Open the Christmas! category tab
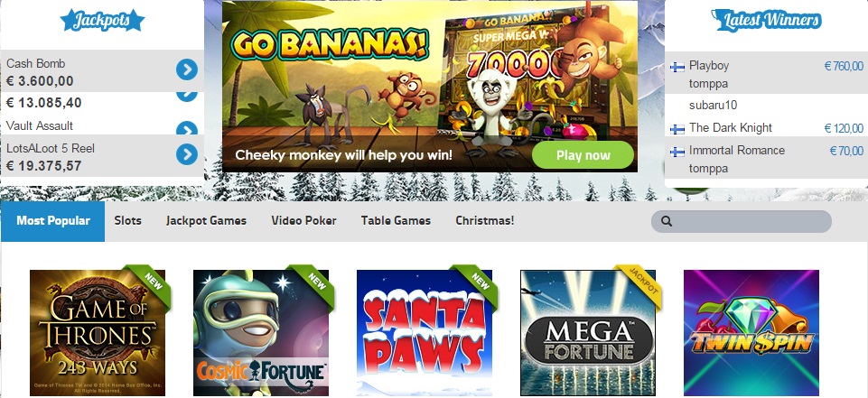868x398 pixels. click(x=484, y=220)
